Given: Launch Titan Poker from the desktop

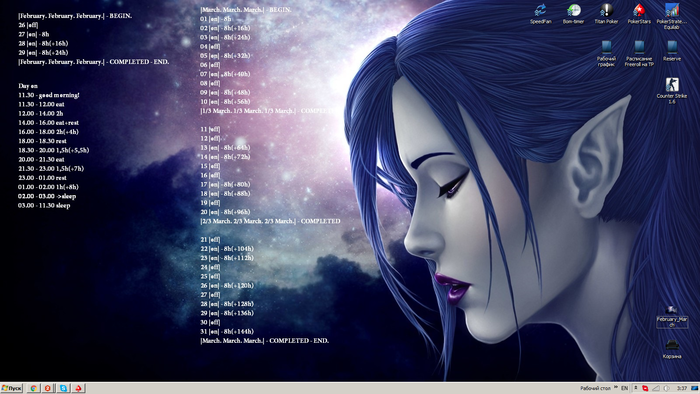Looking at the screenshot, I should click(x=606, y=13).
